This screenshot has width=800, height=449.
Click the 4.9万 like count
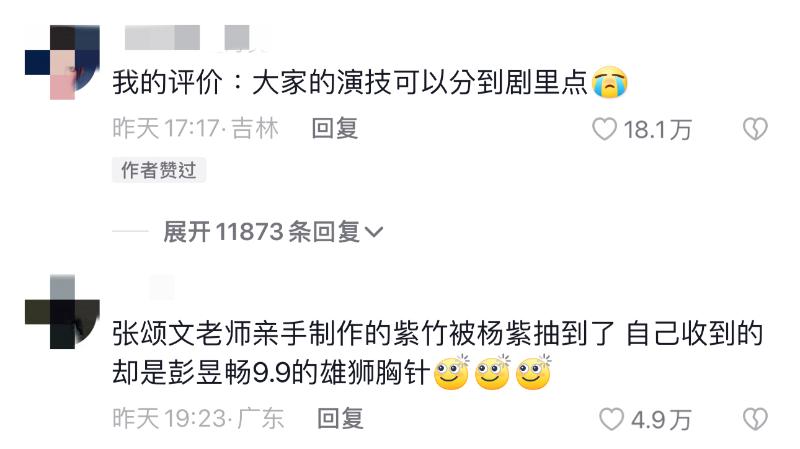[x=661, y=420]
